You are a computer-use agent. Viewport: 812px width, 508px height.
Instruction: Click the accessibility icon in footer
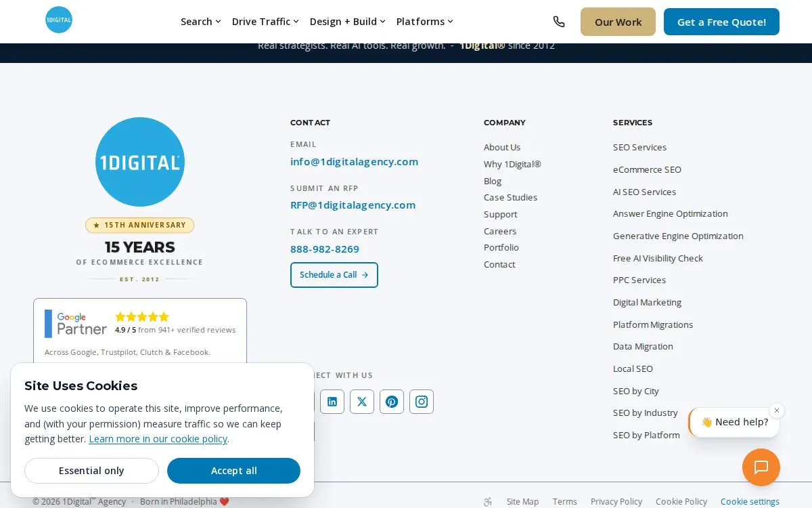coord(488,502)
